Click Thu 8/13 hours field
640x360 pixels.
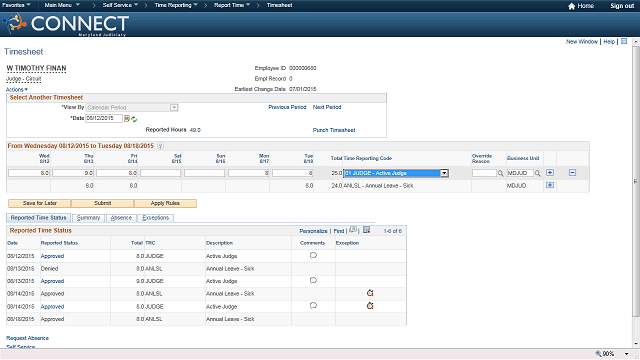[73, 173]
